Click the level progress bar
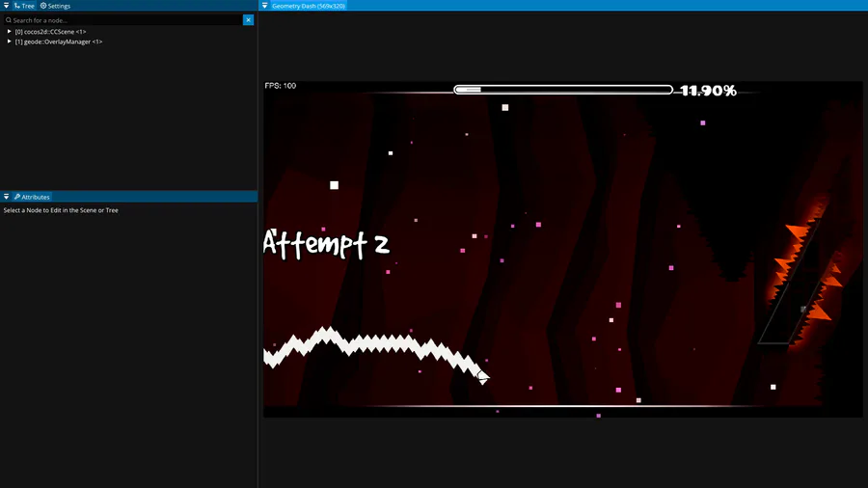Screen dimensions: 868x488 (x=563, y=90)
